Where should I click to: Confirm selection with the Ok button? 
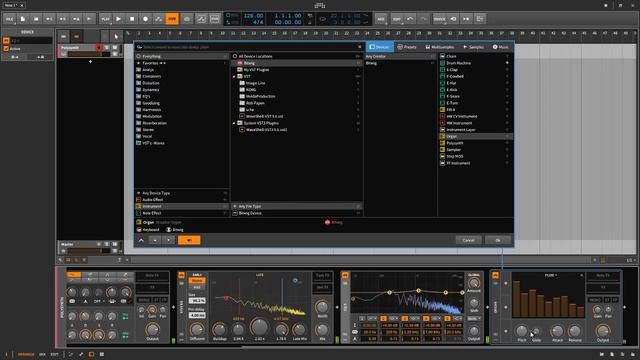pyautogui.click(x=498, y=240)
